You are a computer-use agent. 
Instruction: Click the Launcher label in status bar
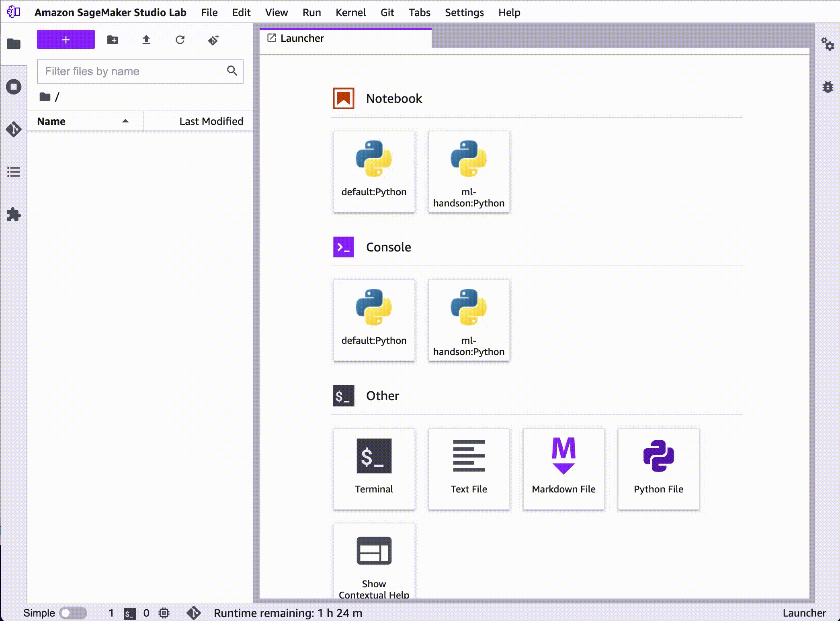804,613
